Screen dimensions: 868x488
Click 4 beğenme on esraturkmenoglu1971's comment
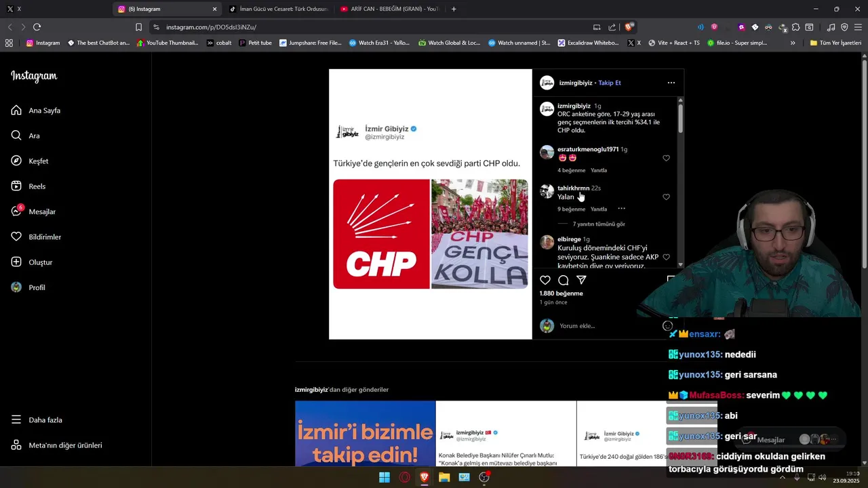(571, 170)
